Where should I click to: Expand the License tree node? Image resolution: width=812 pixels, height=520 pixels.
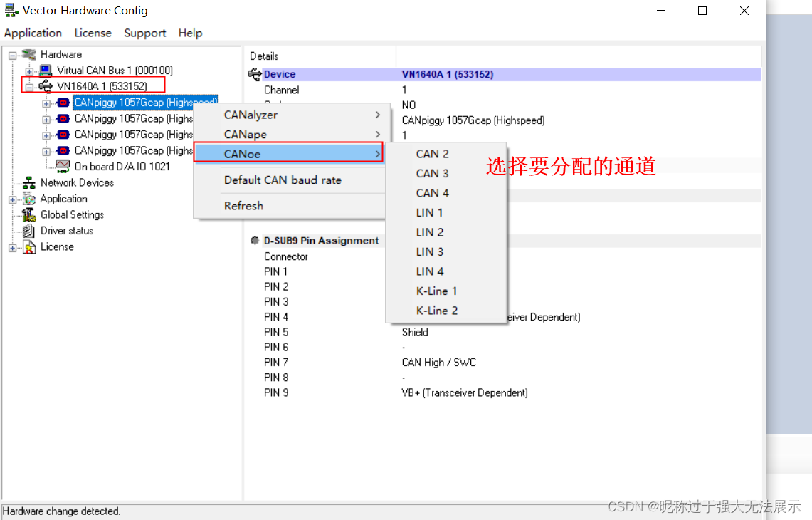12,248
